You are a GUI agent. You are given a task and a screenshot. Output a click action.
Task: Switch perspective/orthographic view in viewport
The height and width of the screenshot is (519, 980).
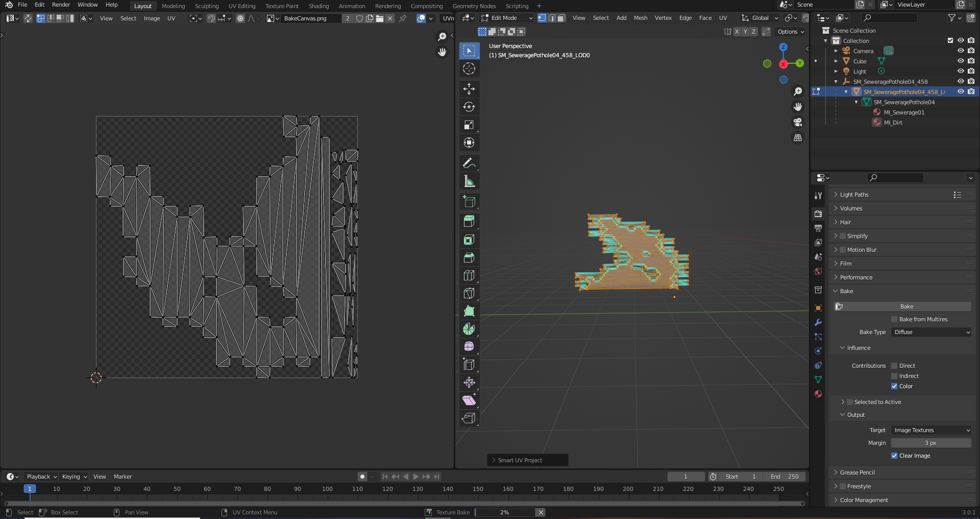click(798, 137)
